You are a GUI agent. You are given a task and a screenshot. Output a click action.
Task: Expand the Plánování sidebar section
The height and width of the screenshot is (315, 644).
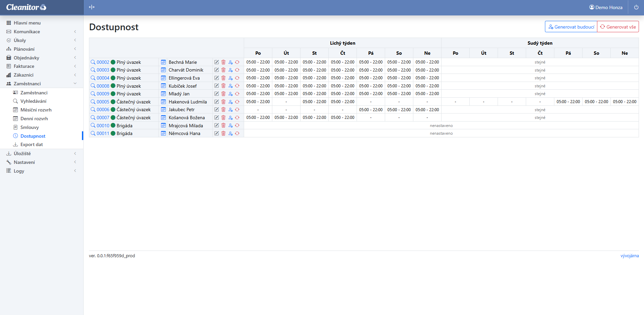point(24,49)
